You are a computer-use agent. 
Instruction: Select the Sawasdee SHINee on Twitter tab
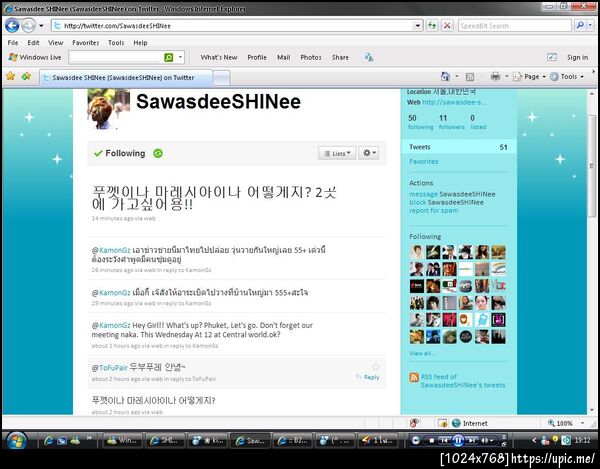(126, 78)
